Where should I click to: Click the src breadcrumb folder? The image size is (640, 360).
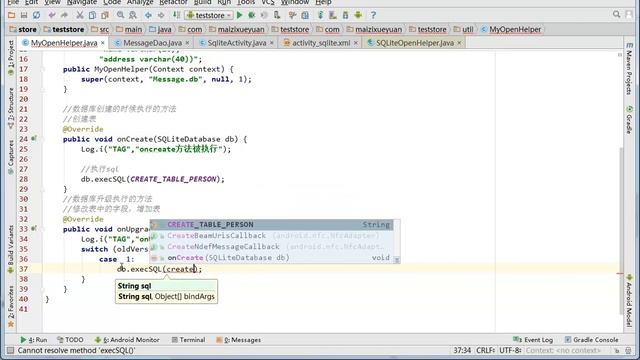click(x=100, y=29)
